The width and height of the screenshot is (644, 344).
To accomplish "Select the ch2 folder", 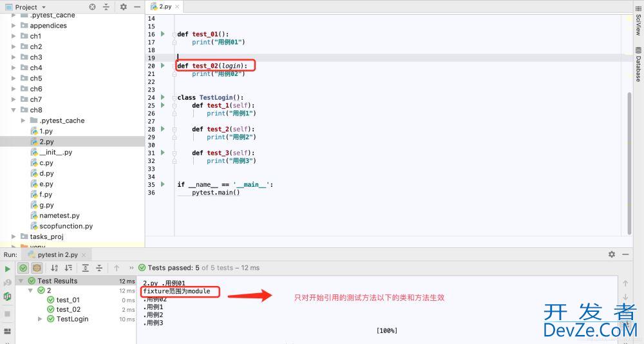I will pyautogui.click(x=35, y=46).
